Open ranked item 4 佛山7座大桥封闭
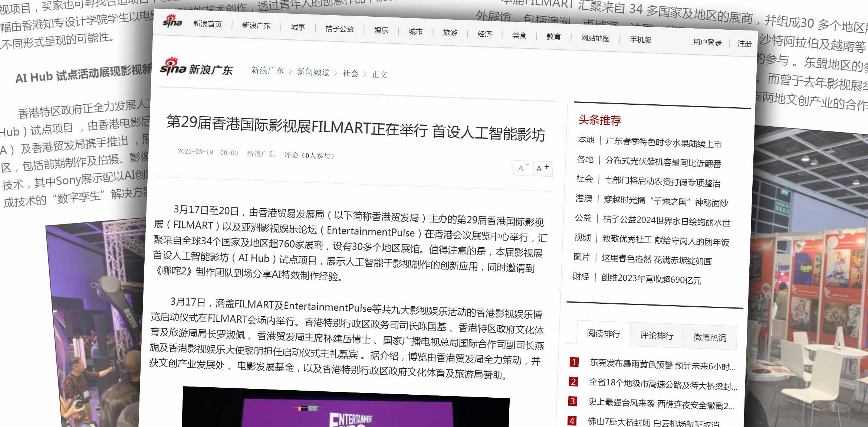 click(654, 423)
